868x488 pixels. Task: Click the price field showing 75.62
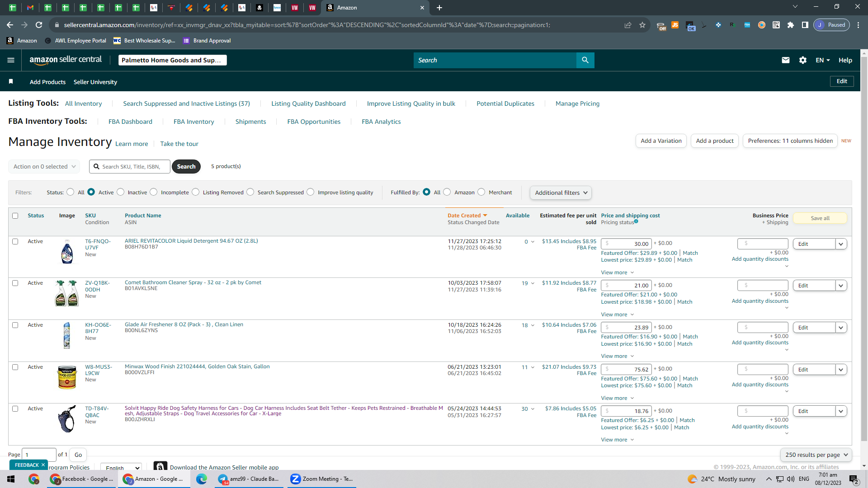point(626,369)
